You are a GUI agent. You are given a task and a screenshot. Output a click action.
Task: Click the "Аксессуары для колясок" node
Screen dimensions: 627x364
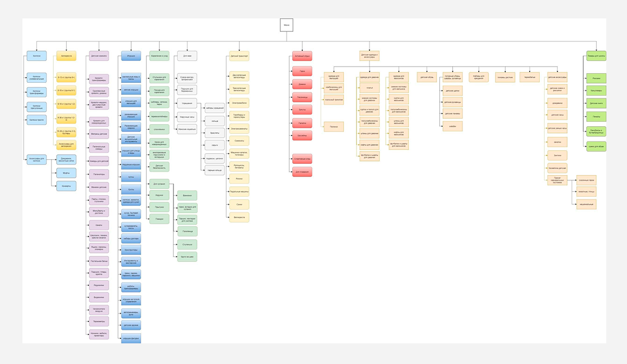pos(36,160)
